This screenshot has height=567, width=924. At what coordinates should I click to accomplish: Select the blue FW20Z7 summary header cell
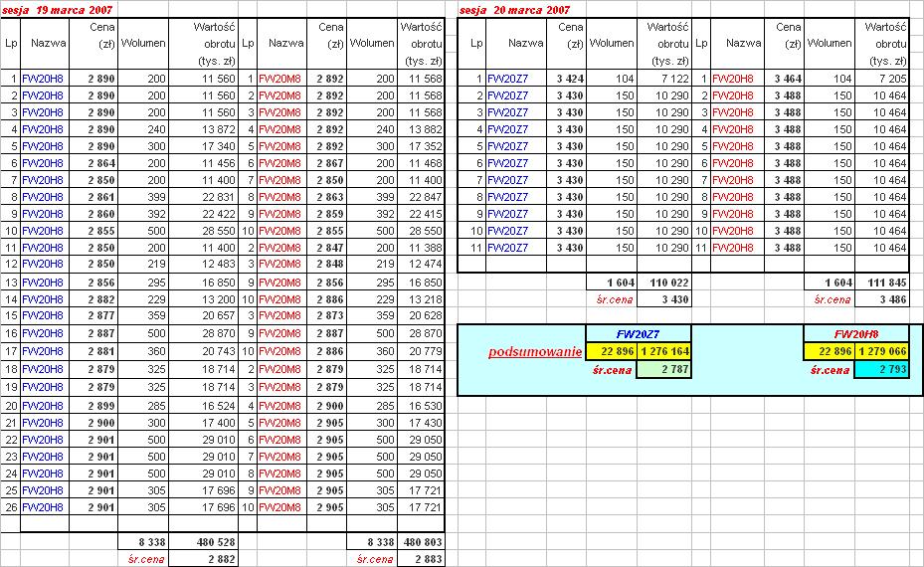(x=639, y=334)
